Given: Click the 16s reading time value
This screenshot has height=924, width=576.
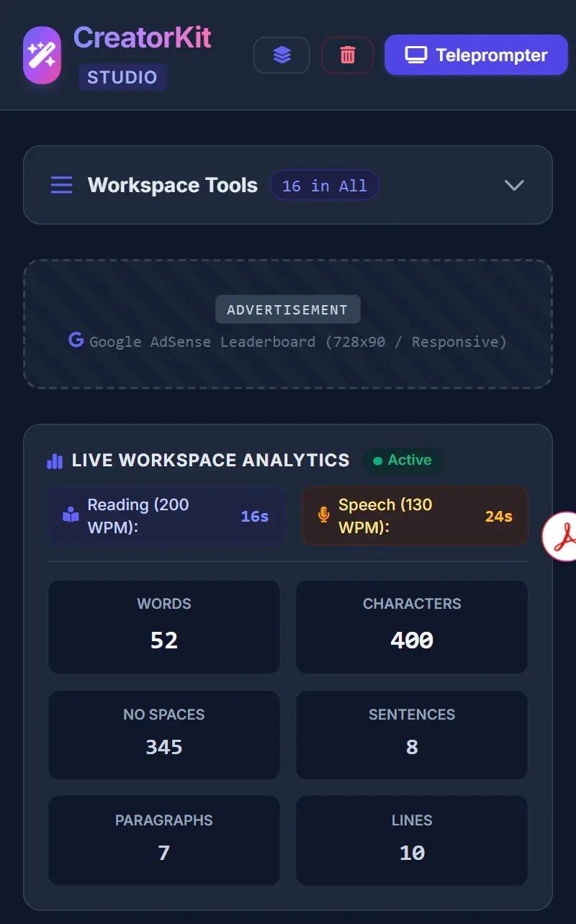Looking at the screenshot, I should tap(255, 517).
